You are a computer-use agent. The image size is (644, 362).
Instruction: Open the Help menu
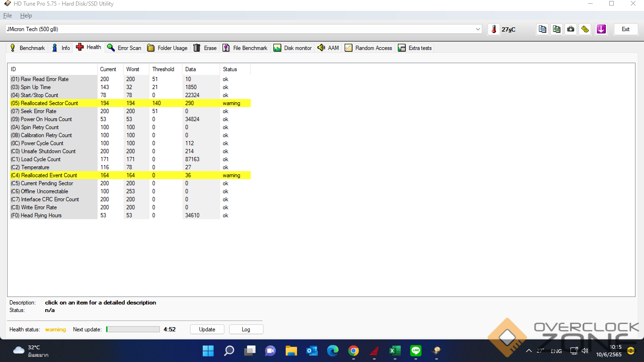tap(26, 16)
